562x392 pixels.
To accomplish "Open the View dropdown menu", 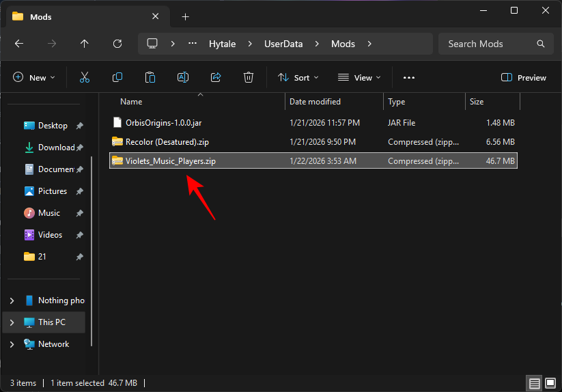I will point(360,78).
